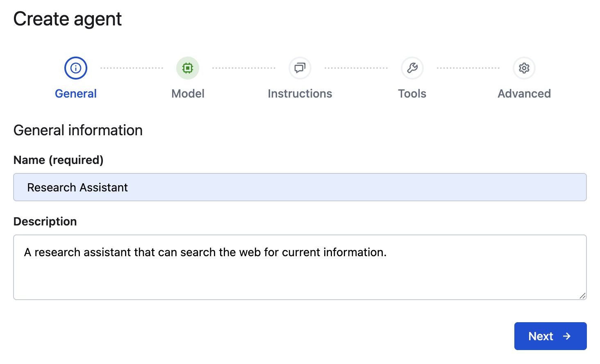Select the green processor icon in the stepper
The image size is (600, 364).
click(187, 68)
